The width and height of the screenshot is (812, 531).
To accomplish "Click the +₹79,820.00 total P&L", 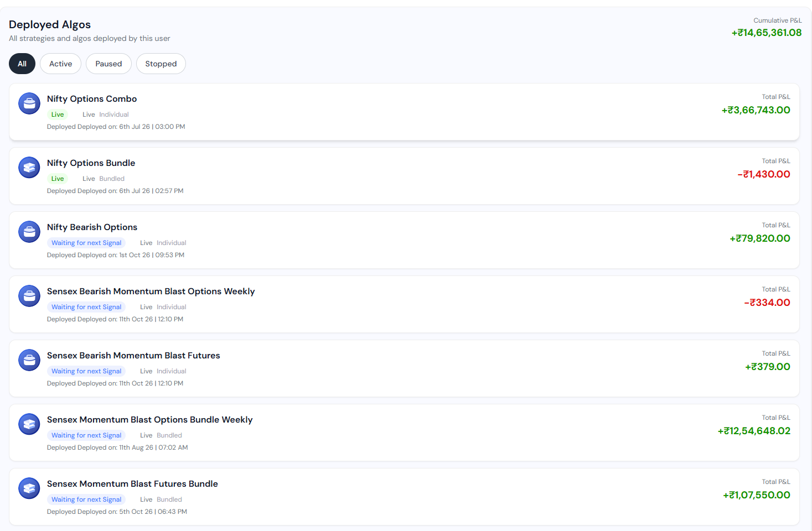I will tap(760, 238).
